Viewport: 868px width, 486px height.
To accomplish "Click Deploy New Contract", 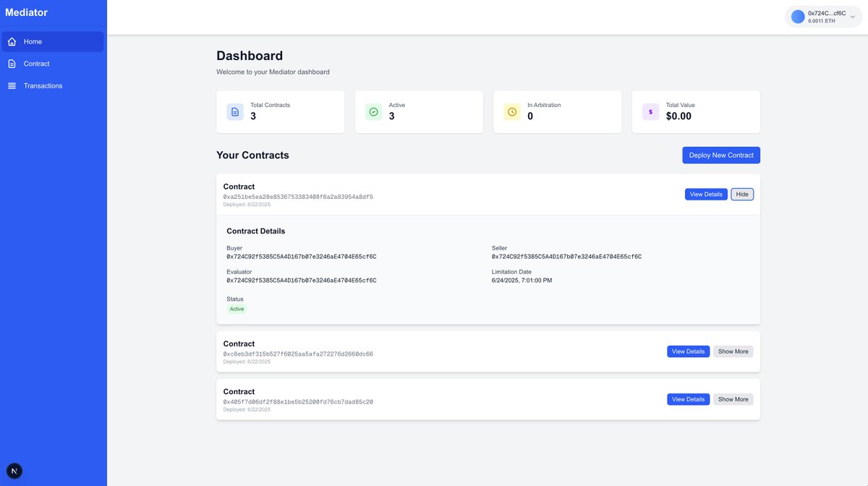I will (x=721, y=155).
